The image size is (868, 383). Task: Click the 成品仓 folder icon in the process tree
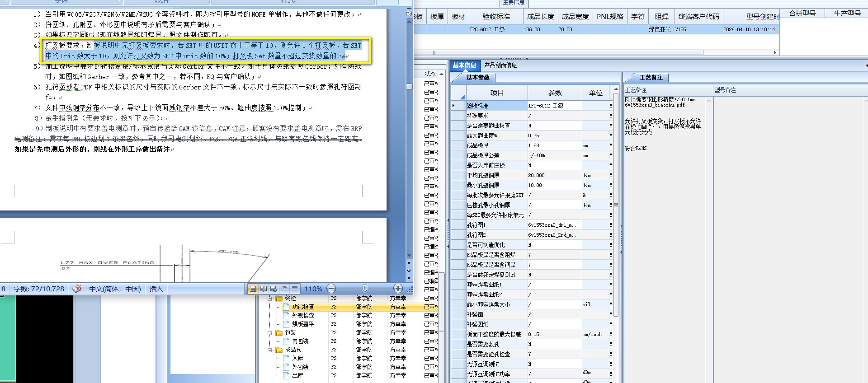pos(279,350)
